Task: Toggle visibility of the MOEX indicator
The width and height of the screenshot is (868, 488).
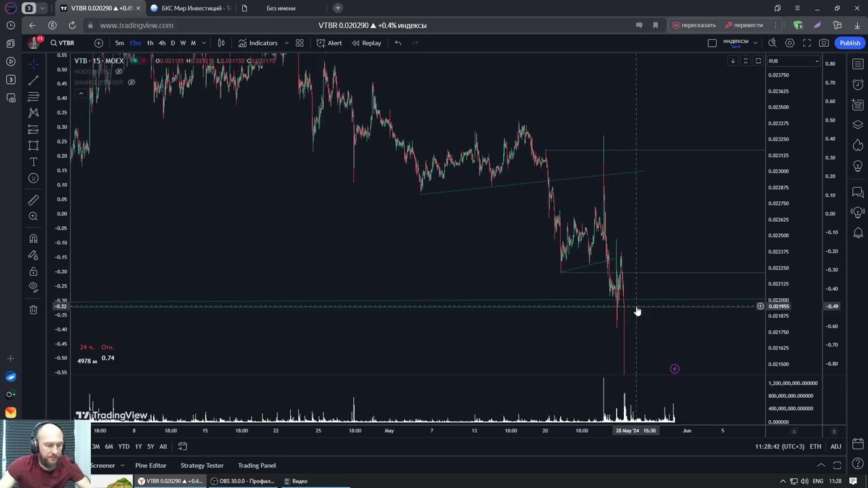Action: tap(119, 71)
